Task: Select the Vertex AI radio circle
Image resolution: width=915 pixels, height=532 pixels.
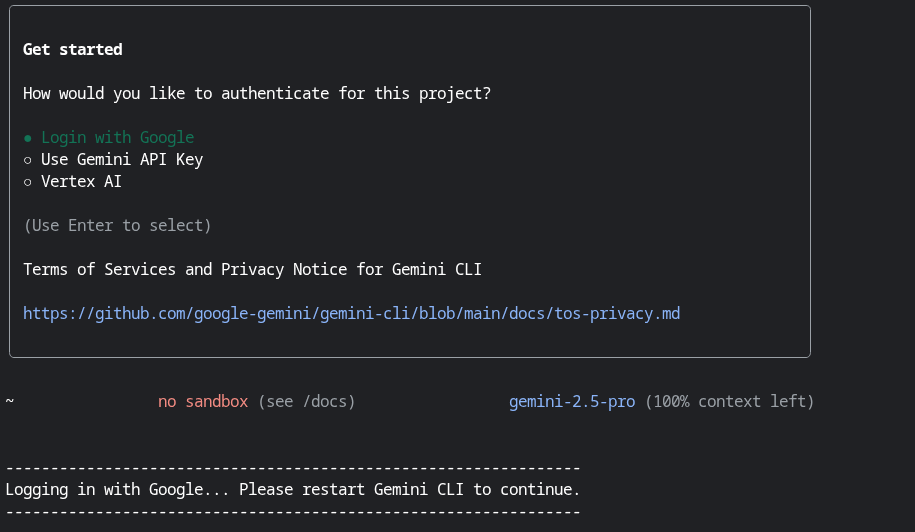Action: pos(27,183)
